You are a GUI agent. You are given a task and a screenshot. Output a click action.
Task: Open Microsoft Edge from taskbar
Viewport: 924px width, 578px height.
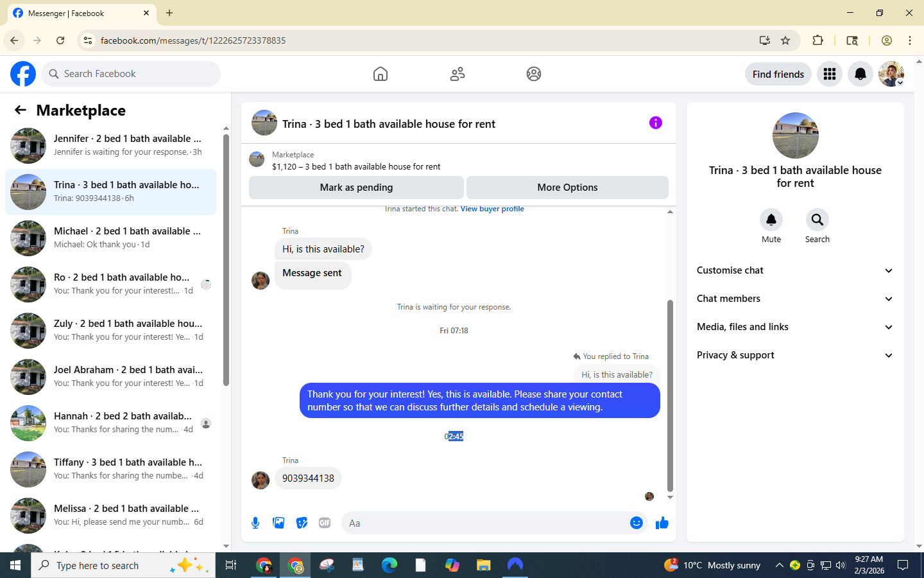389,565
